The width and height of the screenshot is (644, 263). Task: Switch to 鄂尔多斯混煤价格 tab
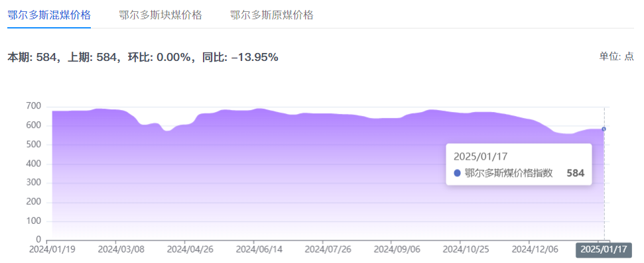[x=49, y=15]
